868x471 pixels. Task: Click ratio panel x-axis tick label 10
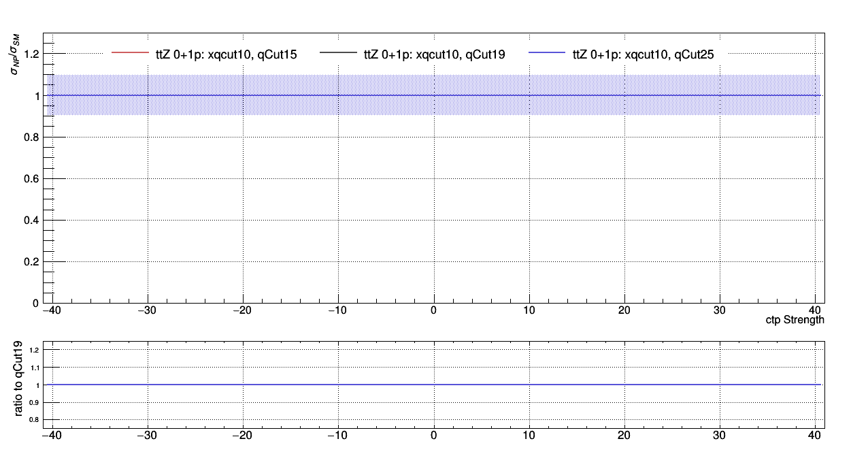pos(529,434)
